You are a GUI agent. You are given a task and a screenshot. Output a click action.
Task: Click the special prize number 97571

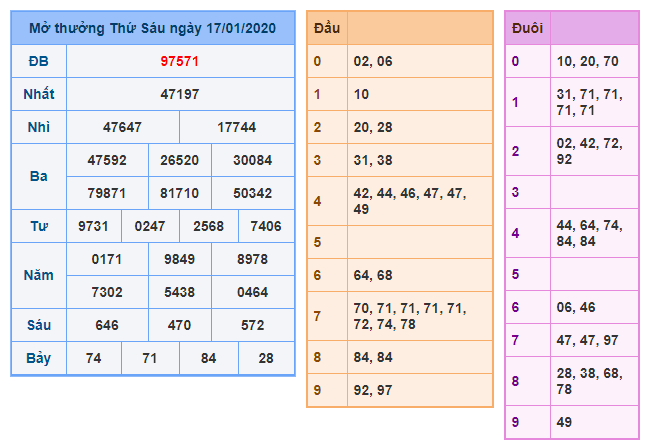[180, 61]
